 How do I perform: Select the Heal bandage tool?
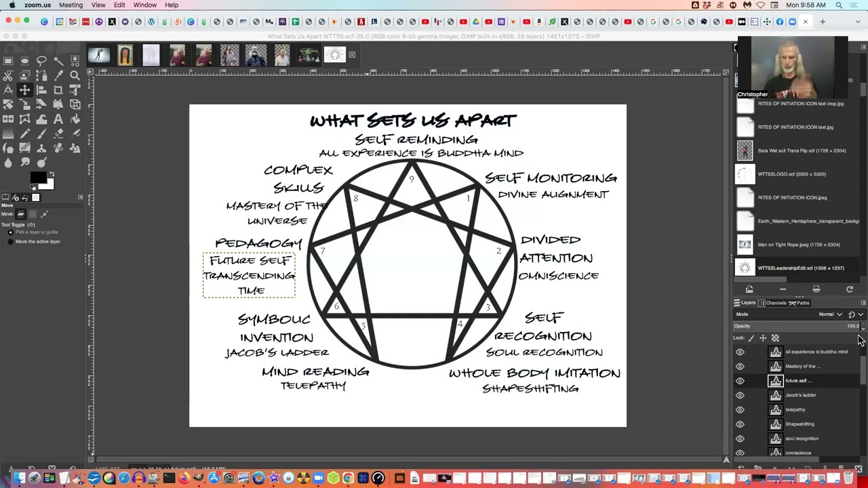click(x=58, y=148)
